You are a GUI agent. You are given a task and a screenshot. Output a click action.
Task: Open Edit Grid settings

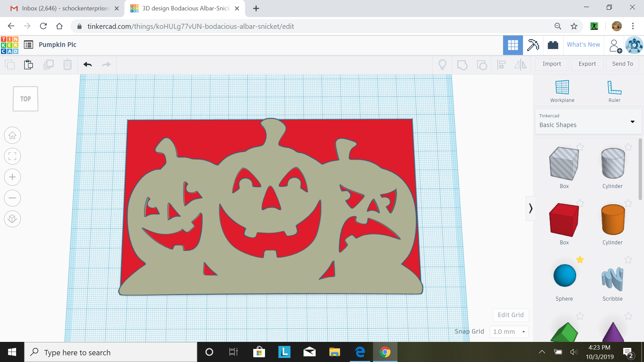click(510, 315)
